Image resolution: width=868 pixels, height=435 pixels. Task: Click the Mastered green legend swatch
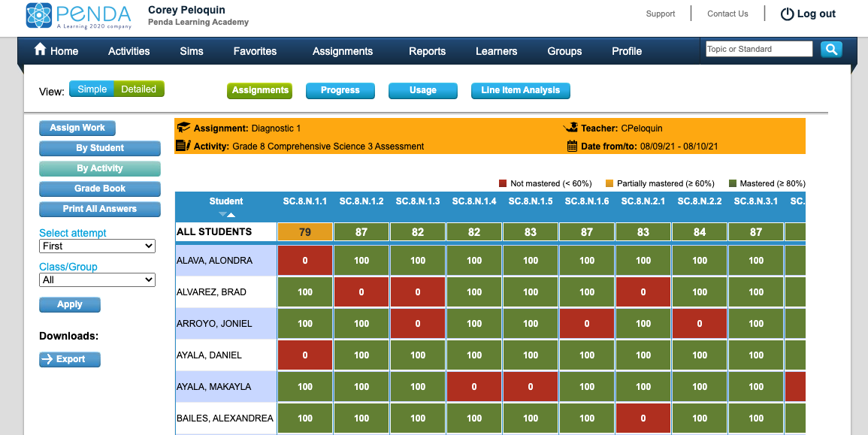[x=733, y=183]
